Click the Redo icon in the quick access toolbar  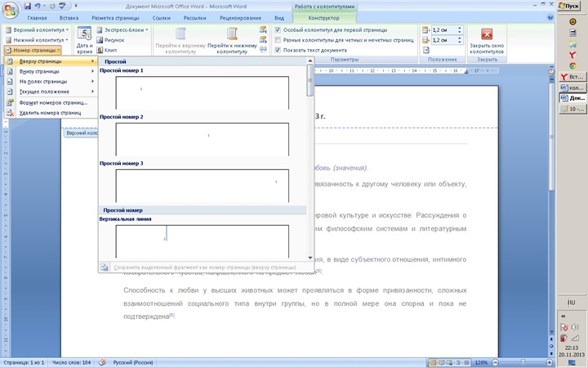[52, 6]
